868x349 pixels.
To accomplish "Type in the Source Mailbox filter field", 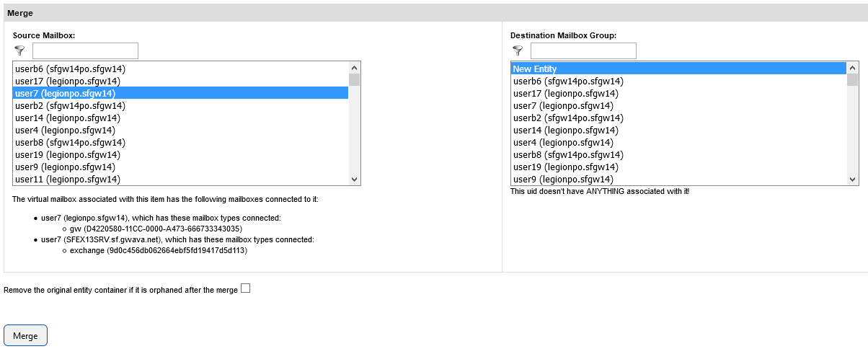I will [x=85, y=50].
